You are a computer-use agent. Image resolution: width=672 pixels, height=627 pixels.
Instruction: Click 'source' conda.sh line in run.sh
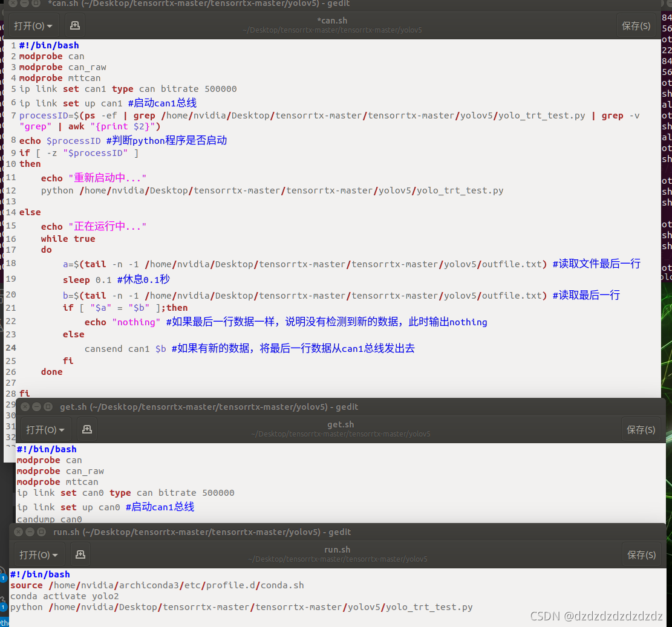point(157,585)
